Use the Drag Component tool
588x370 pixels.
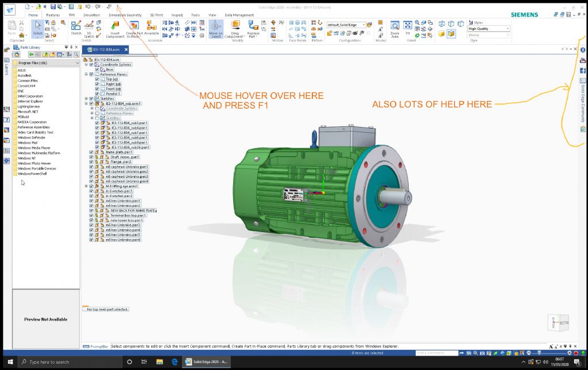(x=235, y=29)
